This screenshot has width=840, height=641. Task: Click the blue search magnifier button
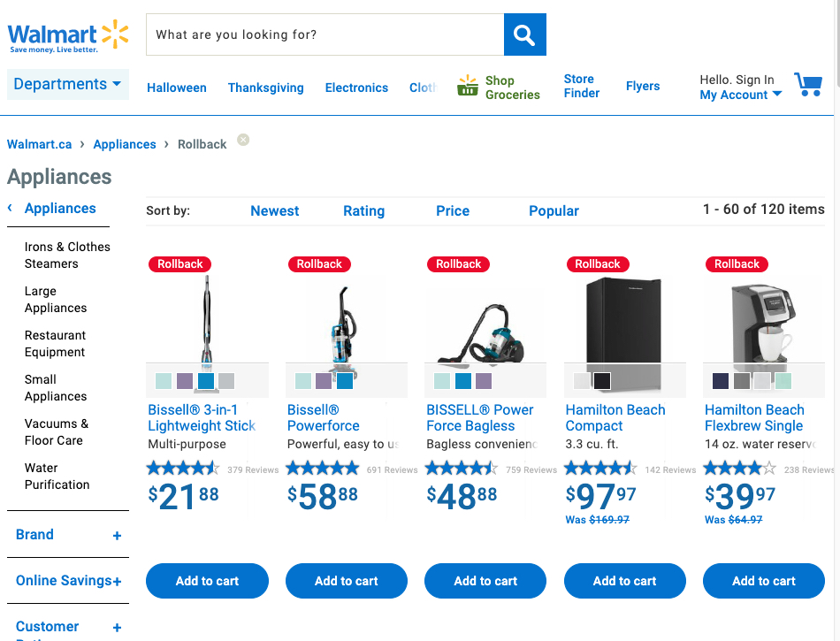(524, 34)
